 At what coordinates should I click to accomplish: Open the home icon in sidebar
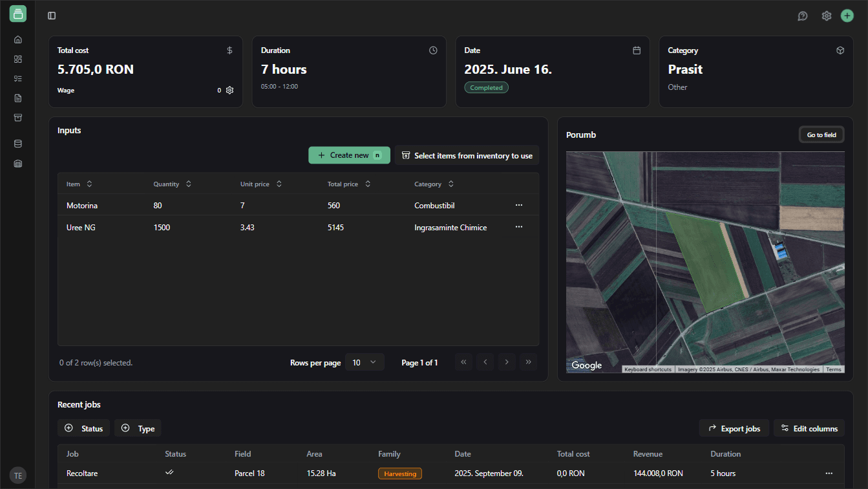(x=18, y=39)
